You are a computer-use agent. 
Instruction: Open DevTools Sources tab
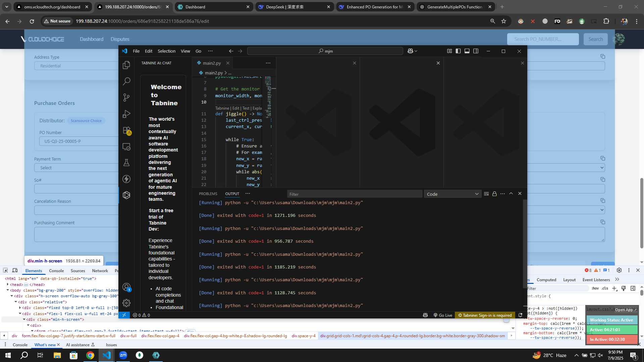click(x=78, y=270)
